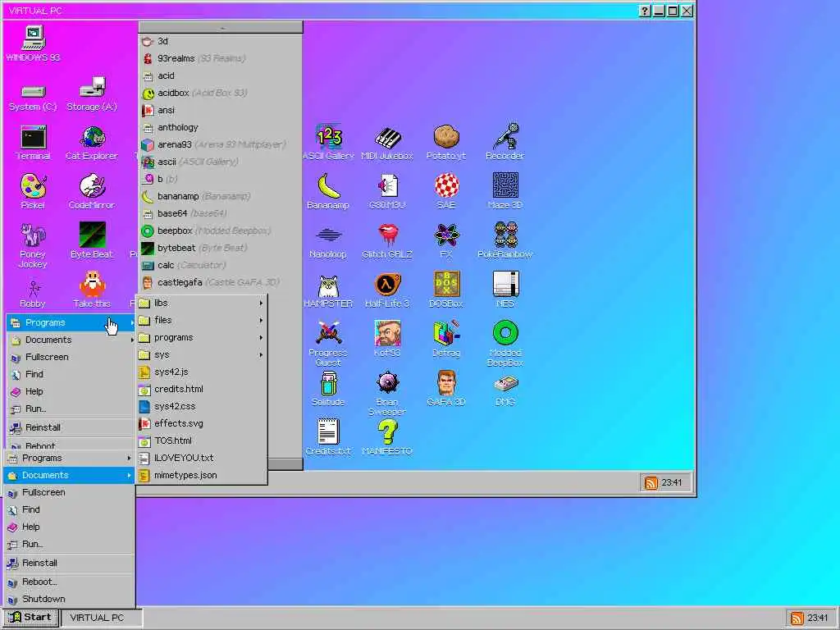Select arena93 in the Programs list
The height and width of the screenshot is (630, 840).
221,144
